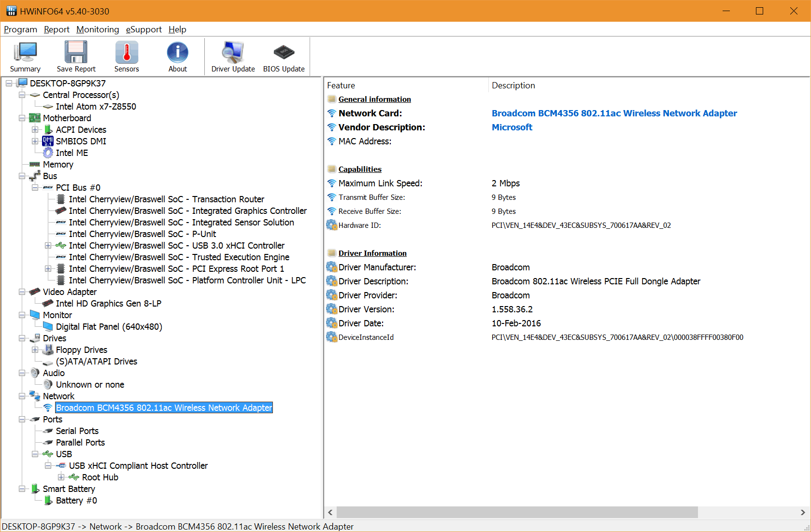Open the Sensors thermometer icon
The width and height of the screenshot is (811, 532).
pyautogui.click(x=127, y=52)
